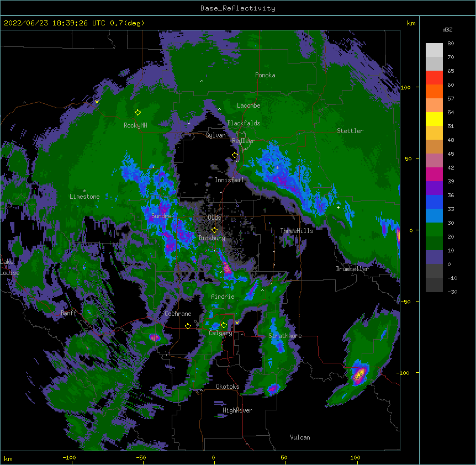Screen dimensions: 476x465
Task: Click the Cochrane city label
Action: pyautogui.click(x=178, y=314)
